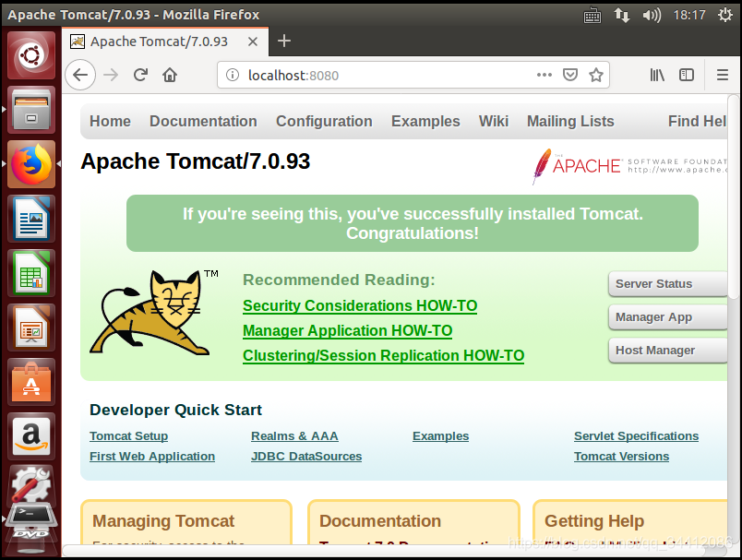Open the Examples link under Developer Quick Start
742x560 pixels.
coord(440,436)
